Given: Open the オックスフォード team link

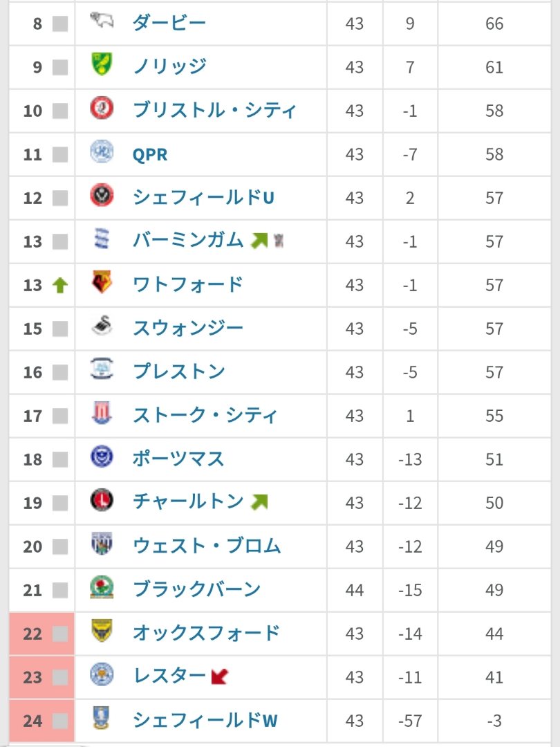Looking at the screenshot, I should (206, 633).
